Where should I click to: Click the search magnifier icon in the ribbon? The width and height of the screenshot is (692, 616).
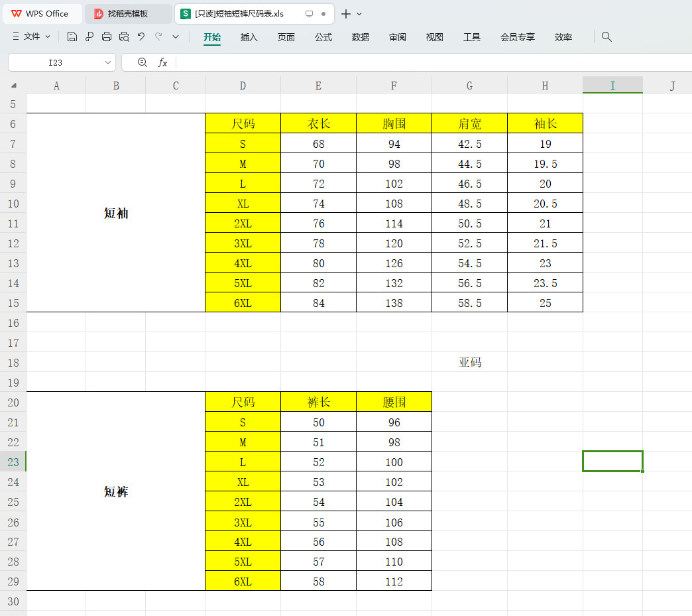(606, 36)
